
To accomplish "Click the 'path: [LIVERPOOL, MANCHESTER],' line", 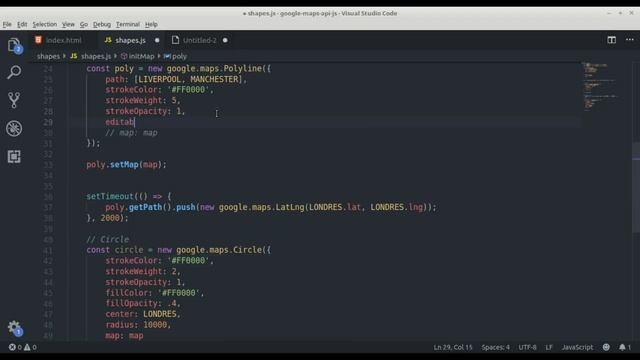I will (176, 79).
